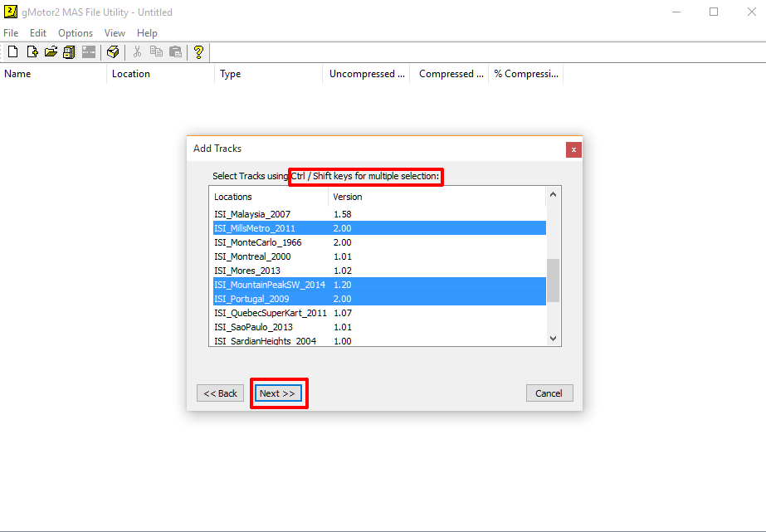Click the Next >> button
The width and height of the screenshot is (766, 532).
click(277, 393)
